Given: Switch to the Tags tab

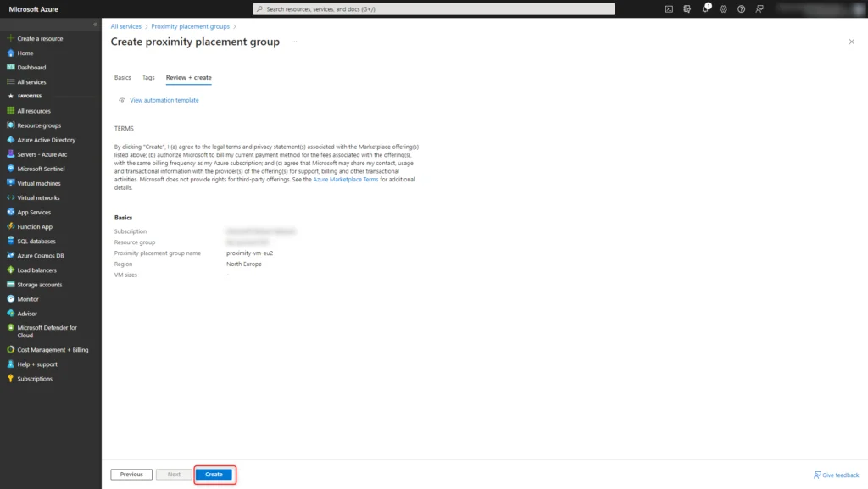Looking at the screenshot, I should tap(148, 77).
